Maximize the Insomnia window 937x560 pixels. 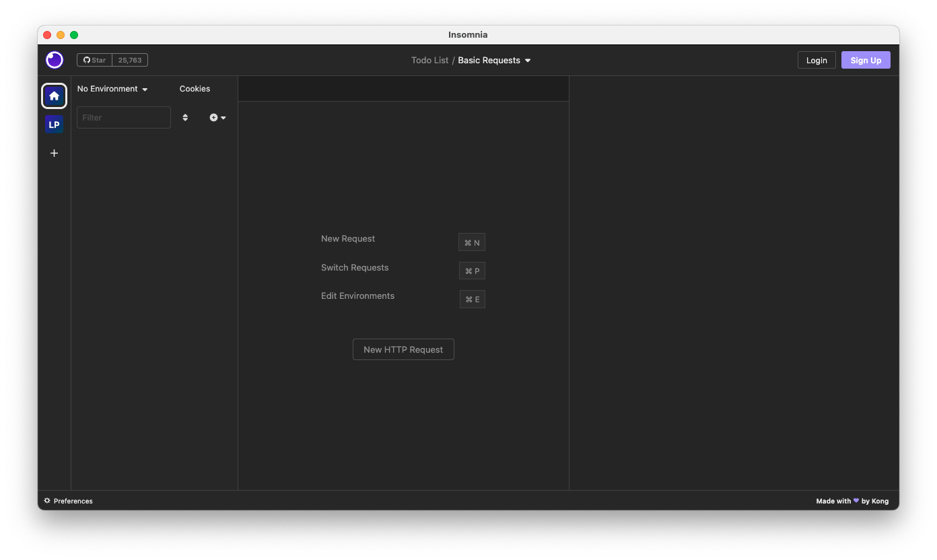click(74, 35)
